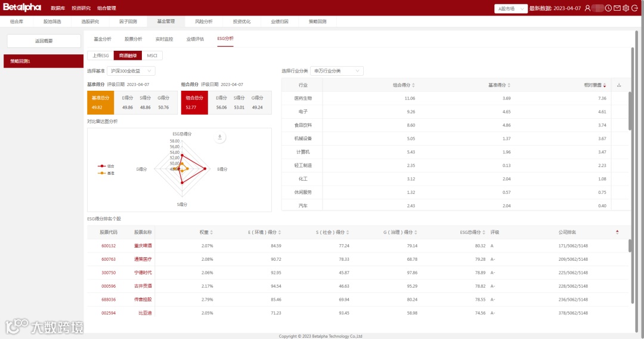Image resolution: width=644 pixels, height=339 pixels.
Task: Download the industry table data
Action: [x=618, y=85]
